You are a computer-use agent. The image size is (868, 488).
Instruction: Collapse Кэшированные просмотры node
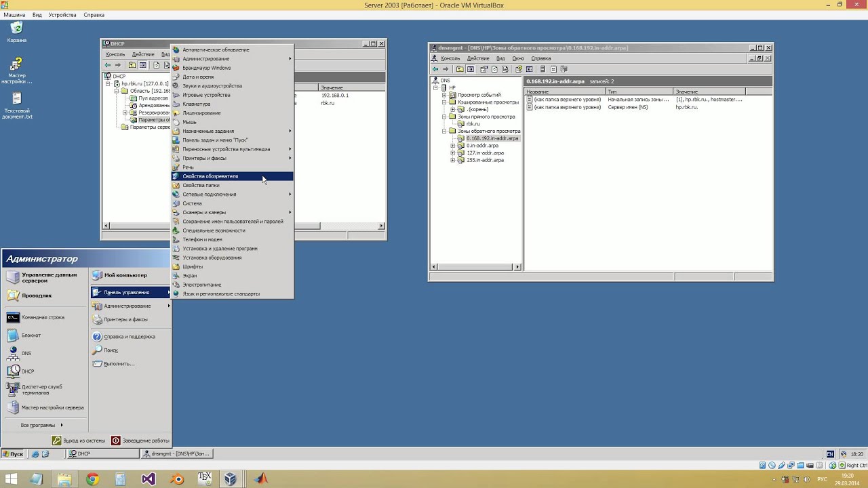click(x=445, y=102)
